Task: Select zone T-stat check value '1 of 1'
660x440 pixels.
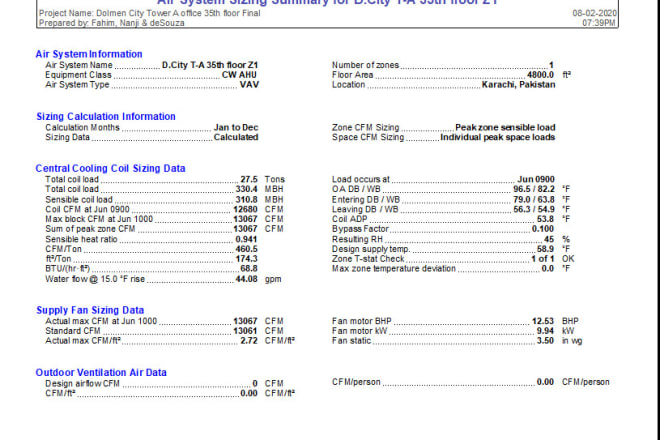Action: pyautogui.click(x=542, y=259)
